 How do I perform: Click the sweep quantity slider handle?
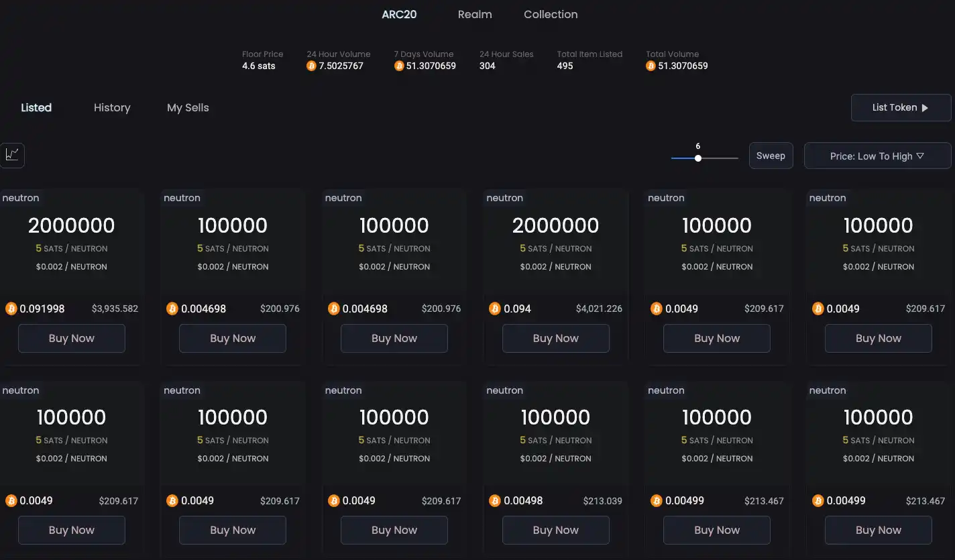point(698,158)
